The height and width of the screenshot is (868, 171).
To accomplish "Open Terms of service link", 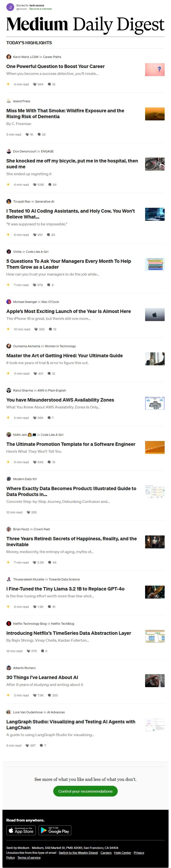I will coord(29,857).
